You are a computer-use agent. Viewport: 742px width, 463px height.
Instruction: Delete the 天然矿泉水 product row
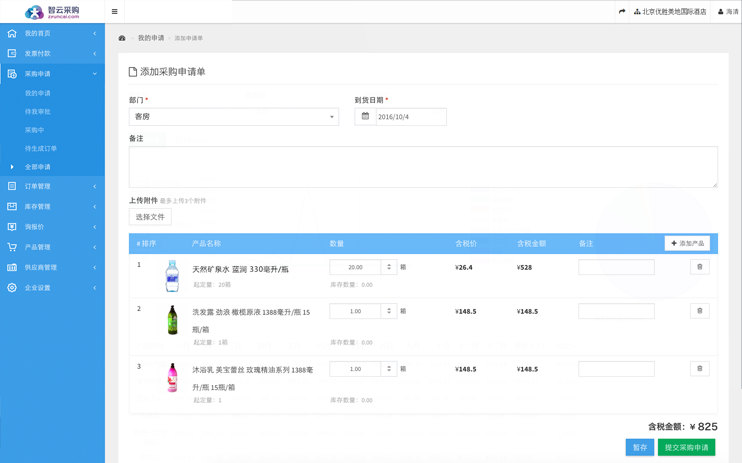tap(699, 267)
